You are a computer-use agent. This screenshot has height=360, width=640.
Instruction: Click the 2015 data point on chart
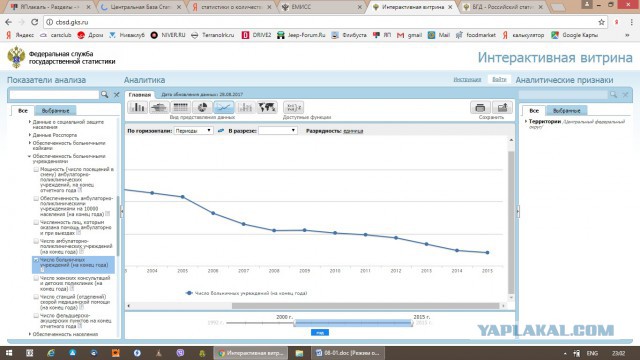487,253
